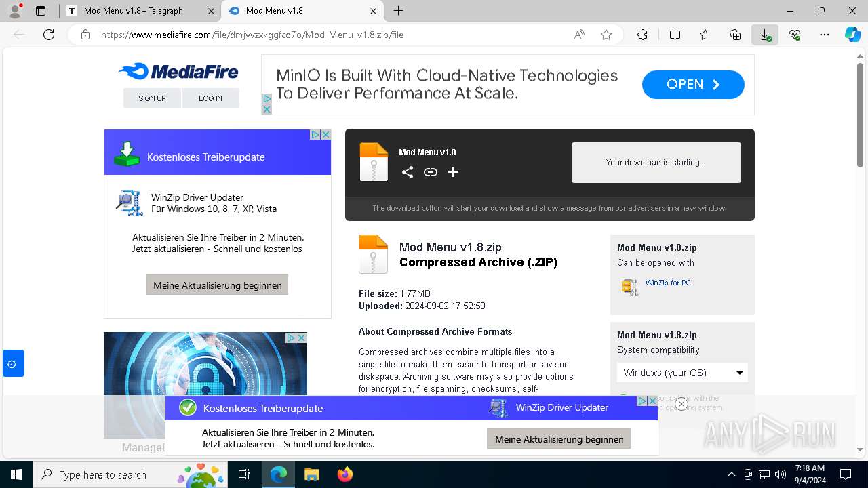The height and width of the screenshot is (488, 868).
Task: Click the security lock ad thumbnail
Action: click(205, 385)
